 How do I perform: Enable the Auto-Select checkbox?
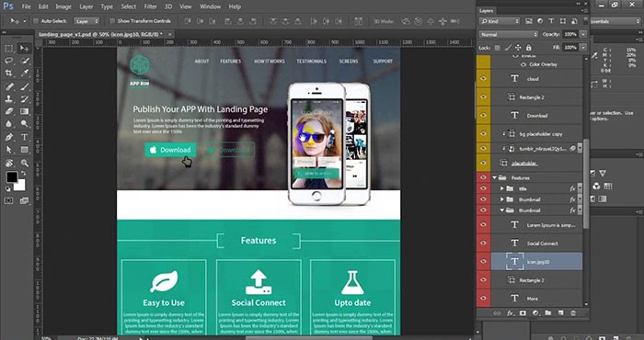(36, 21)
